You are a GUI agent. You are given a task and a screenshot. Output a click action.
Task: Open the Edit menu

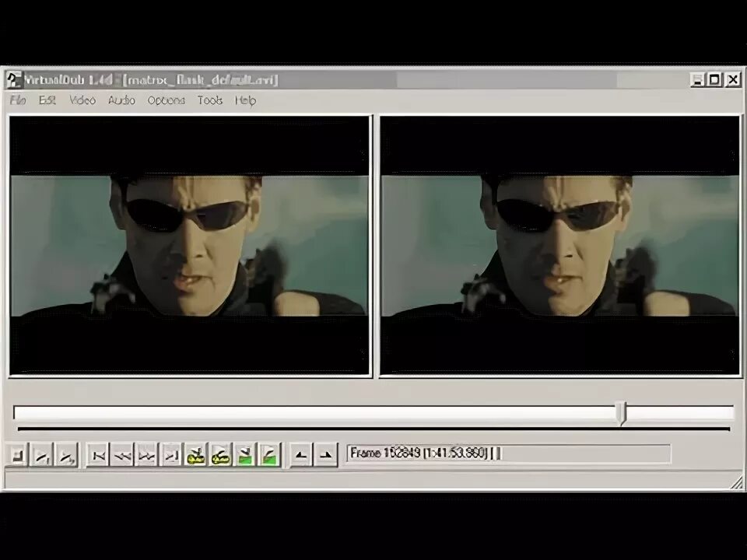click(47, 100)
